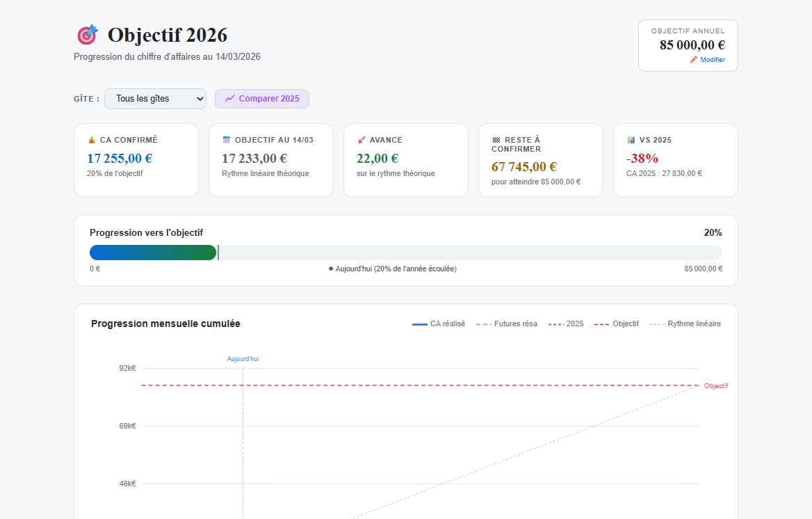Click the money bag icon on CA Confirmé card
This screenshot has width=812, height=519.
click(x=92, y=140)
